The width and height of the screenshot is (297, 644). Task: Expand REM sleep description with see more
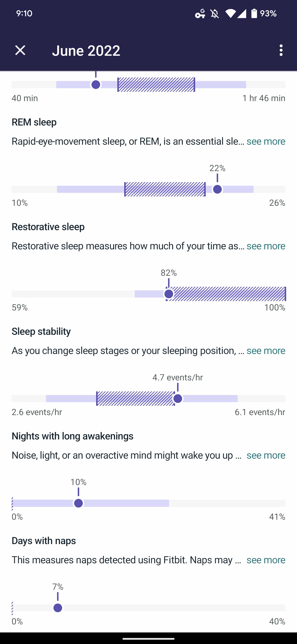click(x=266, y=142)
